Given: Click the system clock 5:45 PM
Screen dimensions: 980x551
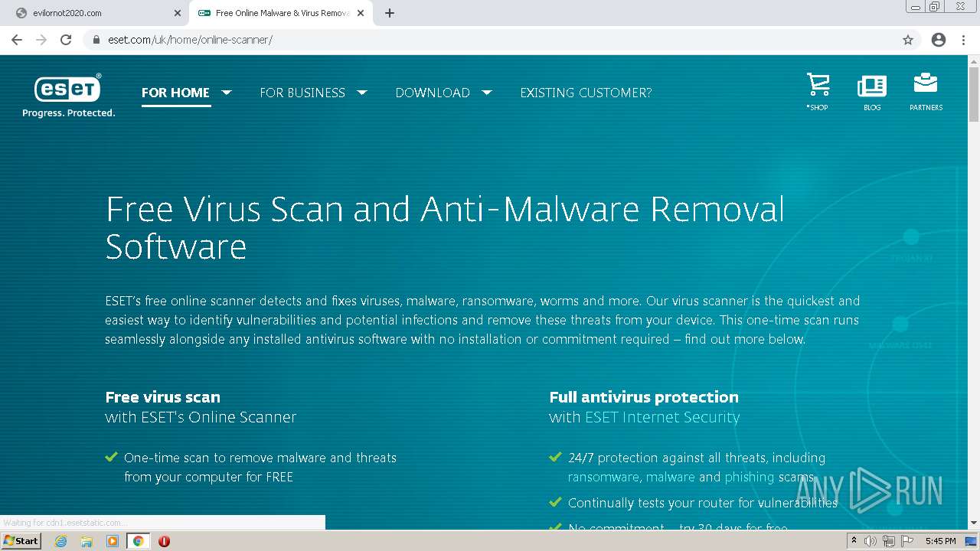Looking at the screenshot, I should tap(940, 541).
